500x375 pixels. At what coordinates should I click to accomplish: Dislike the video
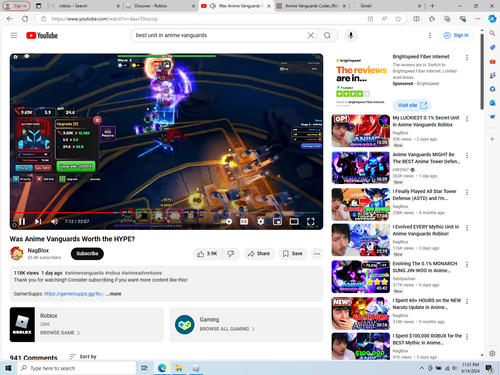point(230,254)
